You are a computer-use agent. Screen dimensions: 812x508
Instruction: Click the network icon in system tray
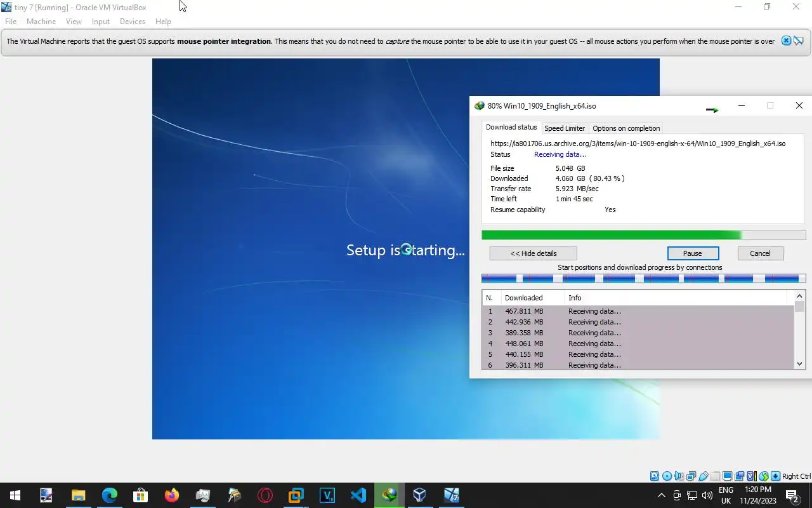[x=692, y=495]
